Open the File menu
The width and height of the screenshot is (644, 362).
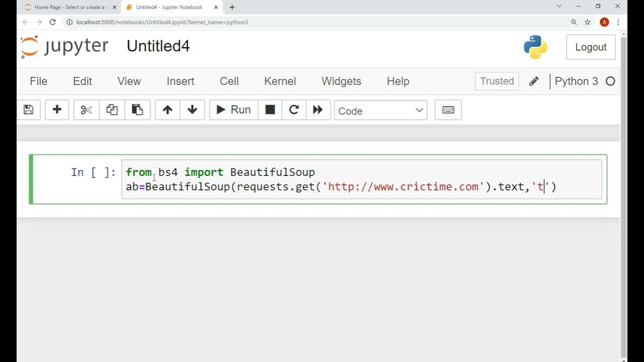pos(39,81)
